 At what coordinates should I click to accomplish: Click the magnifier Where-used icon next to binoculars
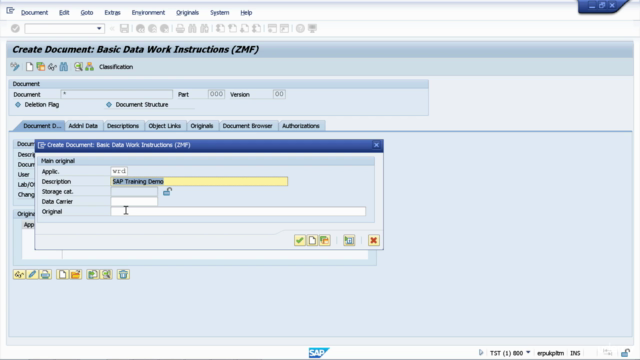pyautogui.click(x=78, y=67)
